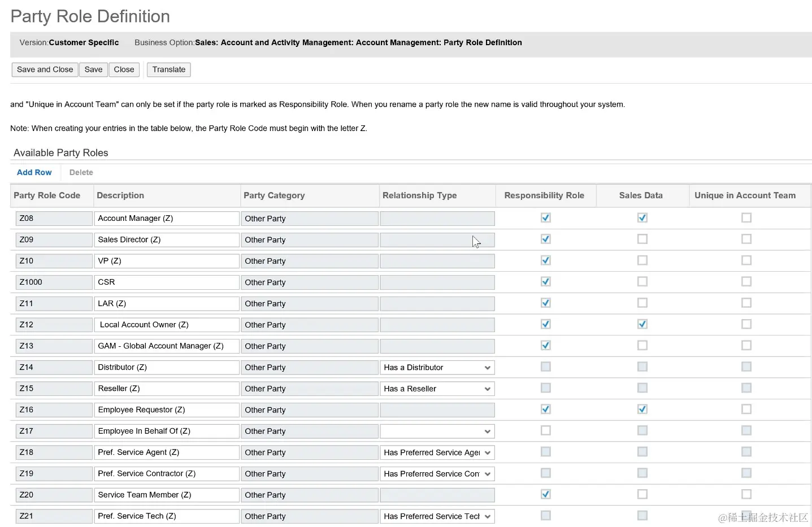The image size is (812, 527).
Task: Open the Has a Distributor relationship dropdown
Action: click(487, 368)
